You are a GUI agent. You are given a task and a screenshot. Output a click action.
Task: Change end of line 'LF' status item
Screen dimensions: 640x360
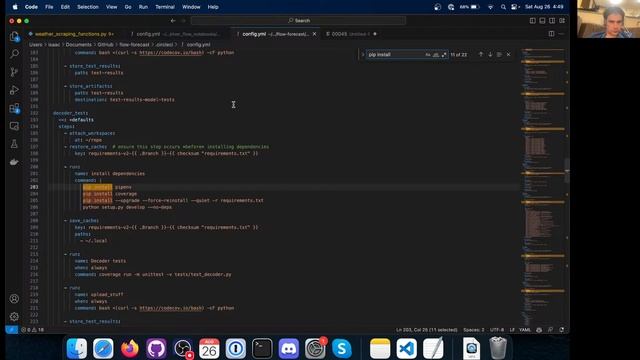tap(512, 330)
